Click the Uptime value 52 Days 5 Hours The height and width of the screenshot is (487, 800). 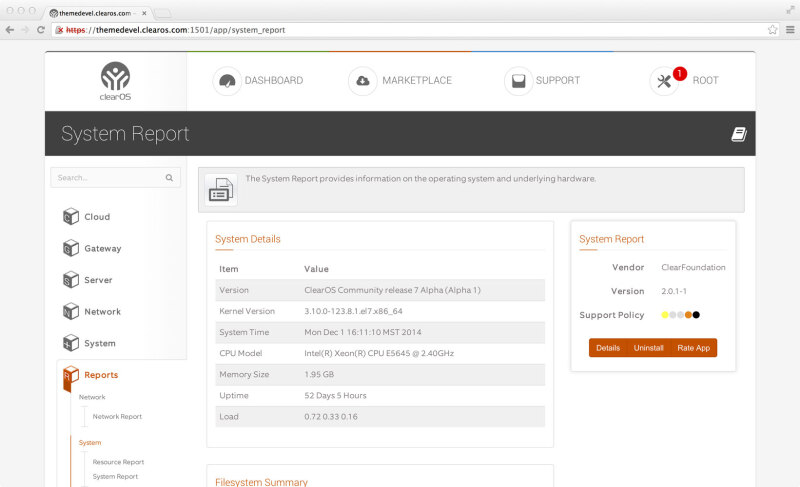(x=335, y=396)
